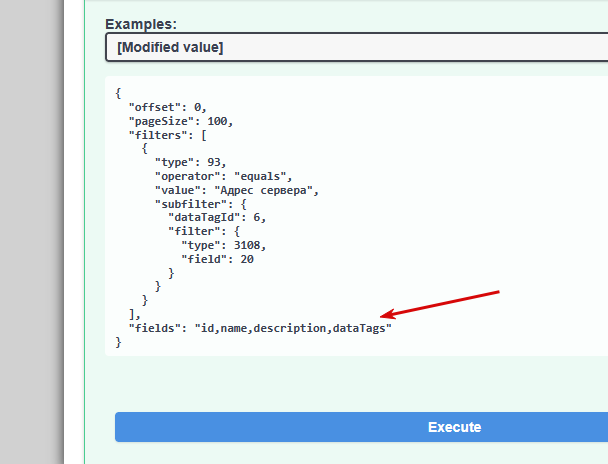Click the Examples label text
This screenshot has width=608, height=464.
pos(141,24)
